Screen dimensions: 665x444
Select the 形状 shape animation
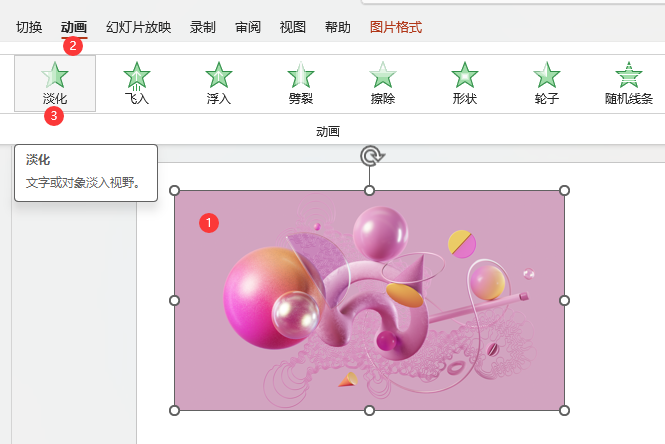tap(464, 84)
